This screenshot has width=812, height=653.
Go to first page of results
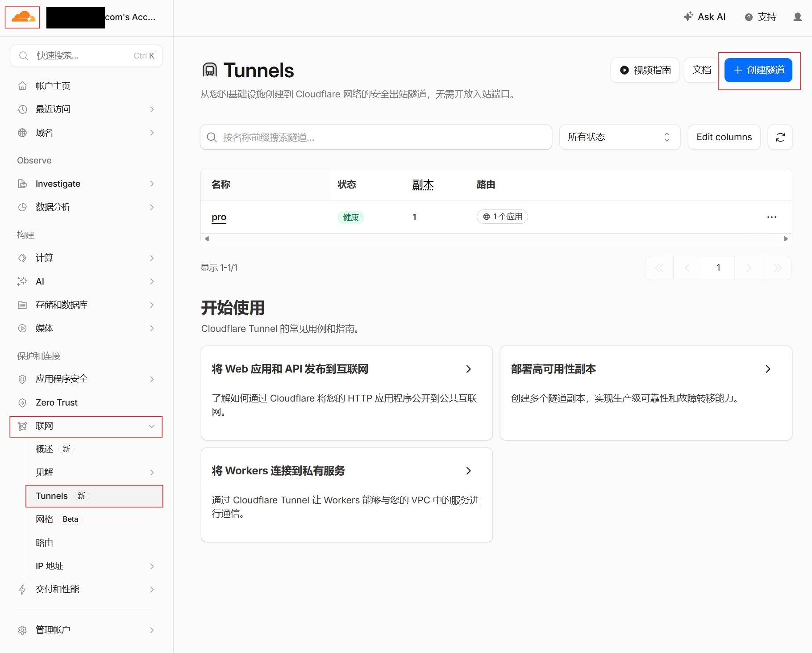coord(659,268)
